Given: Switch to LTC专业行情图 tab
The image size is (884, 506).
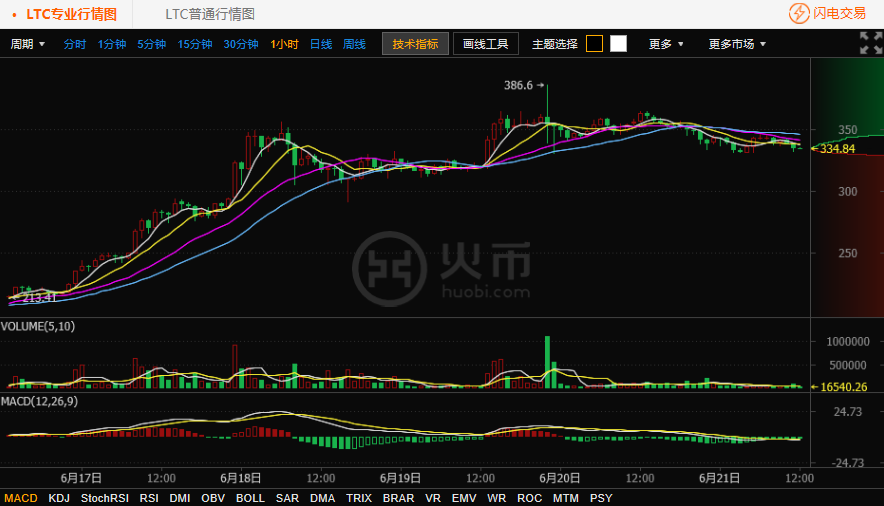Looking at the screenshot, I should (x=71, y=14).
